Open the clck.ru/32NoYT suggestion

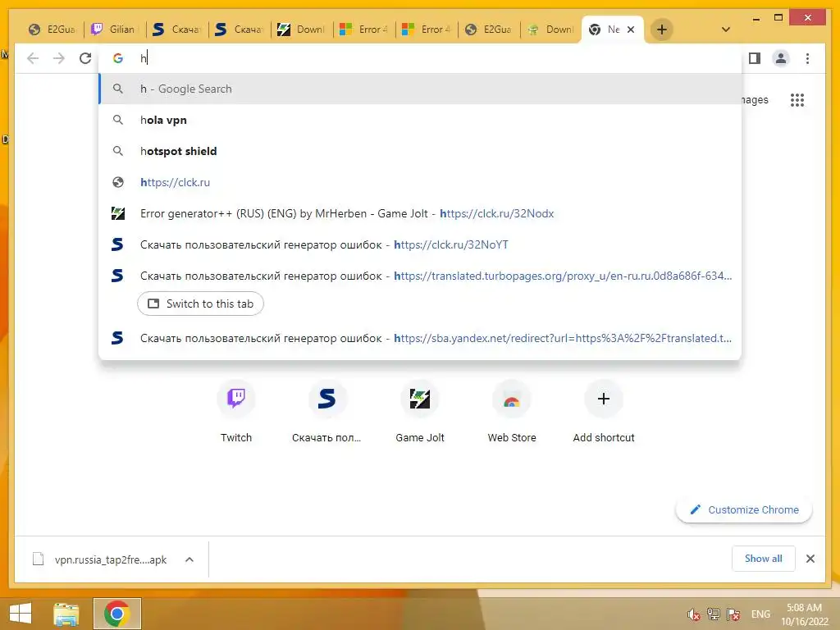420,244
